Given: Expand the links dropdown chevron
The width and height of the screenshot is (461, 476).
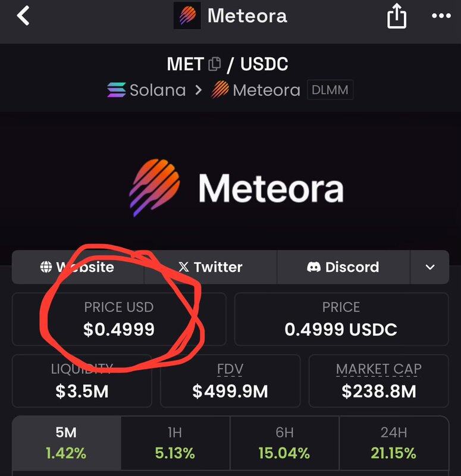Looking at the screenshot, I should pos(430,267).
